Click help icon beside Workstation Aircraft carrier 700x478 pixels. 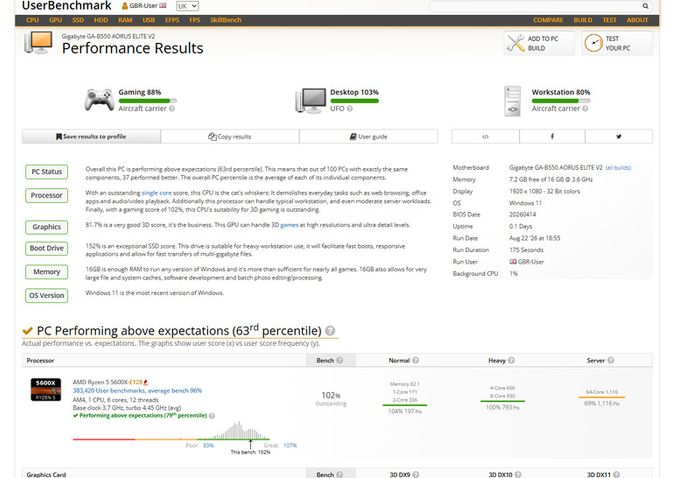[x=585, y=108]
